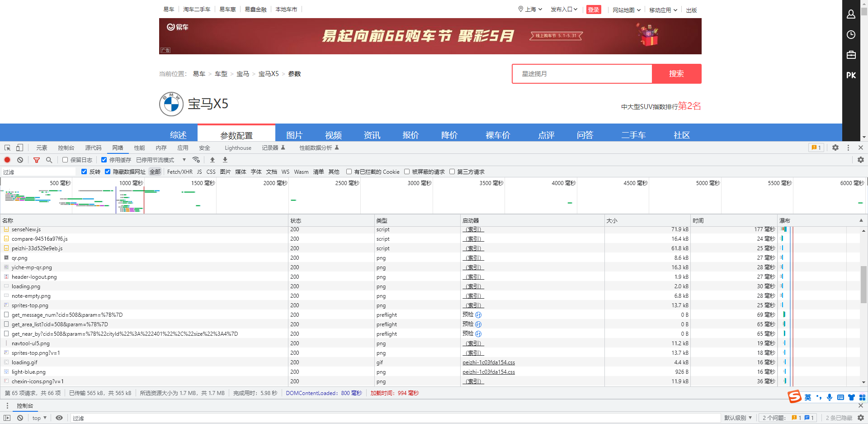Toggle the red network filter funnel
Image resolution: width=868 pixels, height=424 pixels.
pyautogui.click(x=37, y=160)
